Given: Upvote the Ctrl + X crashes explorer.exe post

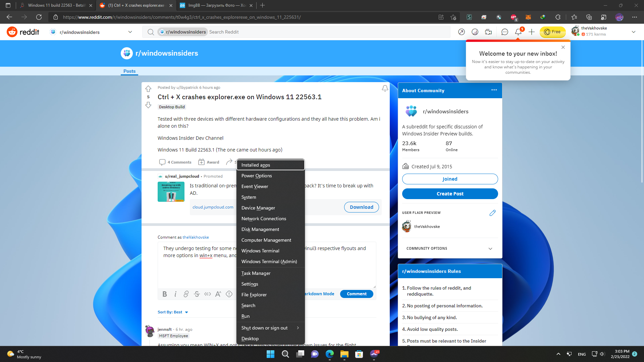Looking at the screenshot, I should coord(148,89).
